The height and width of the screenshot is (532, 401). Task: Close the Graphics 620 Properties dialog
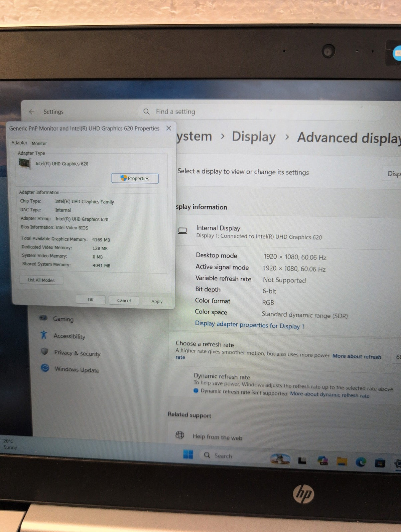(169, 128)
